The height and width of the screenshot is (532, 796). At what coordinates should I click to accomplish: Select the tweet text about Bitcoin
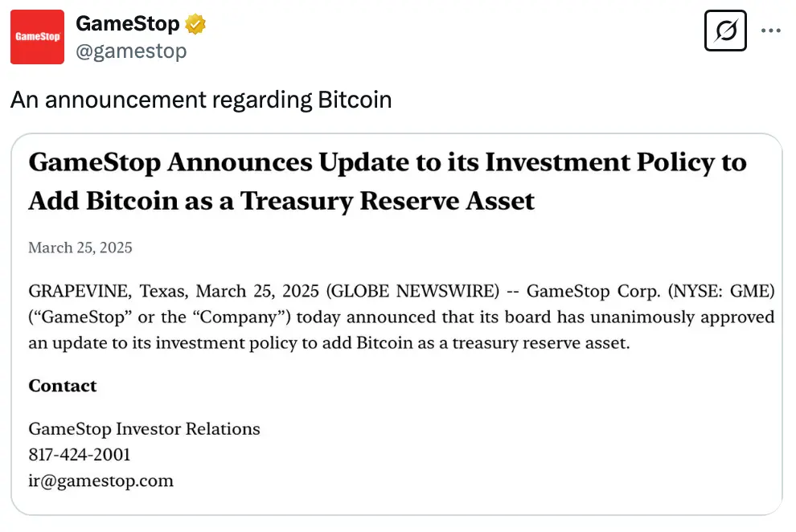pos(200,100)
